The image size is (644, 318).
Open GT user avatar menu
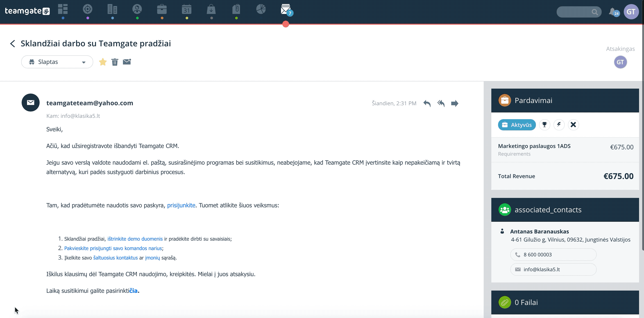point(631,12)
